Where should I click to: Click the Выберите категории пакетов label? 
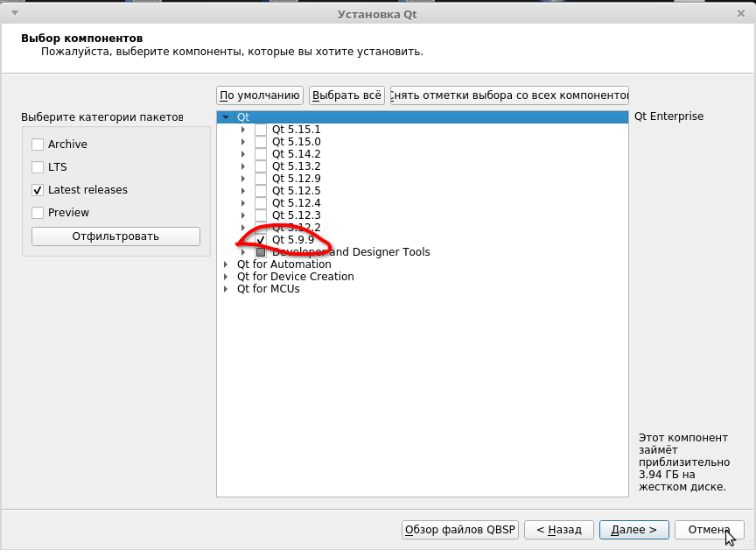click(x=102, y=117)
